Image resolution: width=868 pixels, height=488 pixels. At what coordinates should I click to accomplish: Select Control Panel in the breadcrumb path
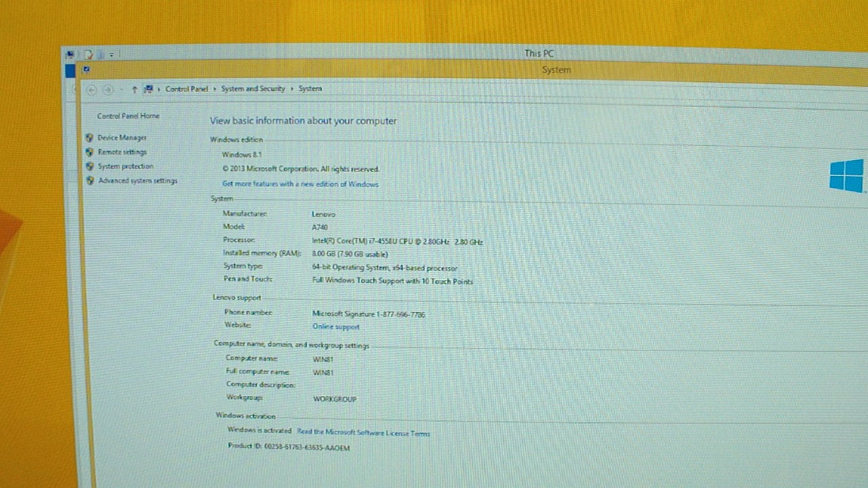(x=186, y=89)
